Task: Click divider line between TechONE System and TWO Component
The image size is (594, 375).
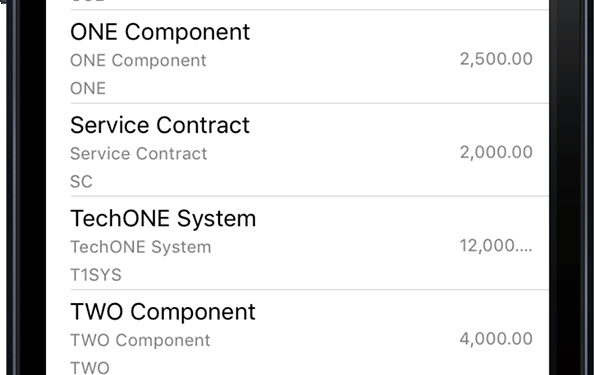Action: point(310,289)
